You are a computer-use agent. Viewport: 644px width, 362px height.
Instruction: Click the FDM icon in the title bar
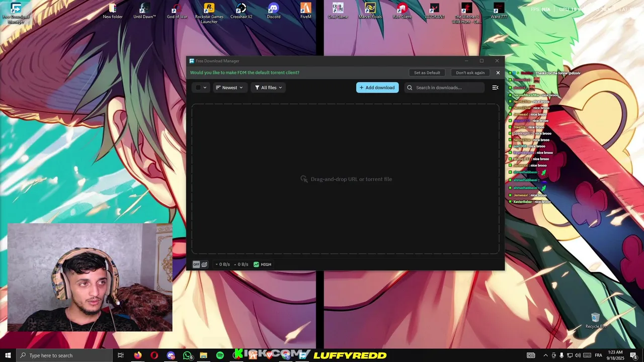click(x=192, y=61)
